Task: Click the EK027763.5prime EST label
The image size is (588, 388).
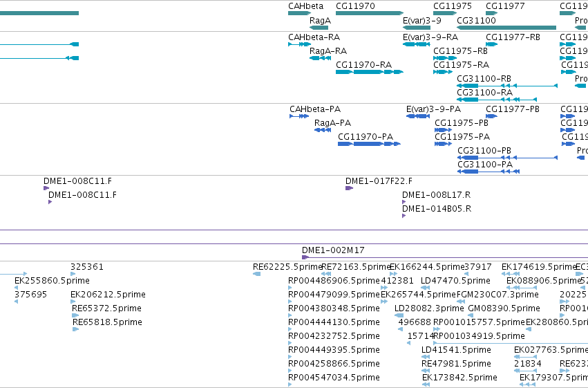Action: [551, 350]
